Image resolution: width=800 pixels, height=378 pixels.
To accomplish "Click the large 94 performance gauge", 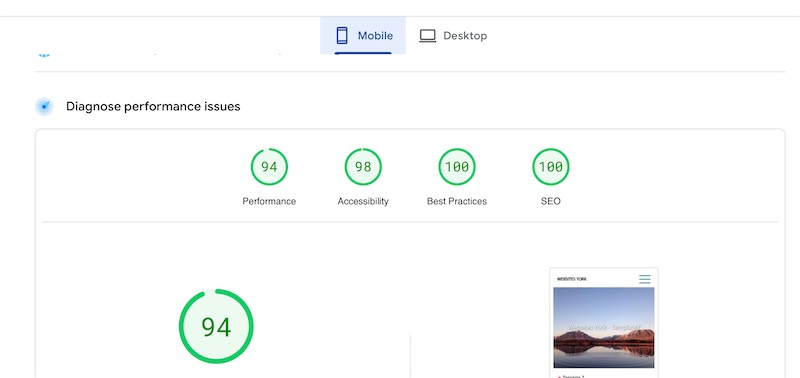I will pos(216,326).
